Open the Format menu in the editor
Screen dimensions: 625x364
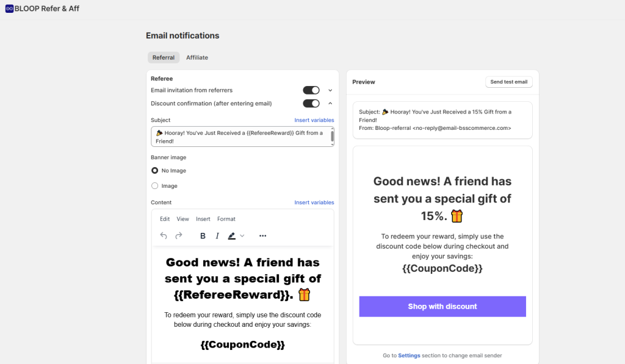[226, 219]
